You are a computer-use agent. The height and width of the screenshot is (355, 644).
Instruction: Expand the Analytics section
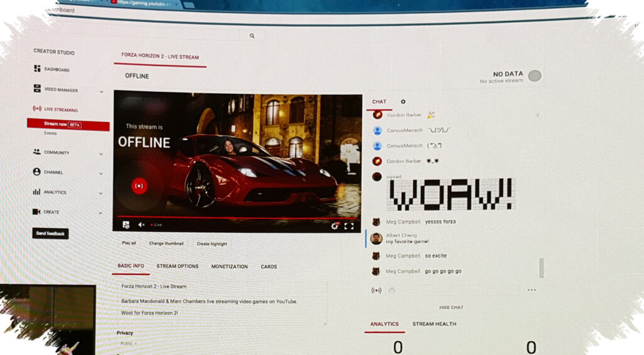[101, 193]
